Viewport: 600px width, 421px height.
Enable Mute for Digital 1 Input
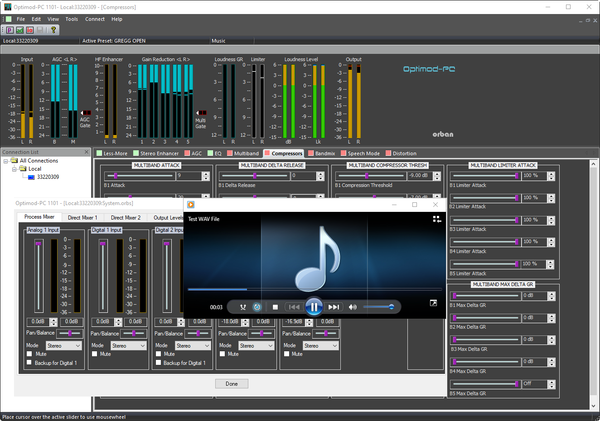pyautogui.click(x=95, y=354)
